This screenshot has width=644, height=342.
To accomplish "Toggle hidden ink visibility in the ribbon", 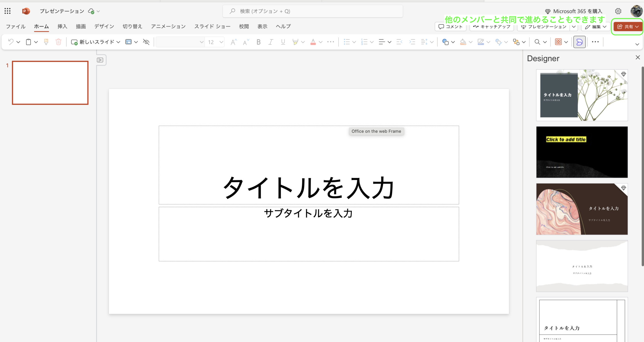I will pyautogui.click(x=146, y=42).
